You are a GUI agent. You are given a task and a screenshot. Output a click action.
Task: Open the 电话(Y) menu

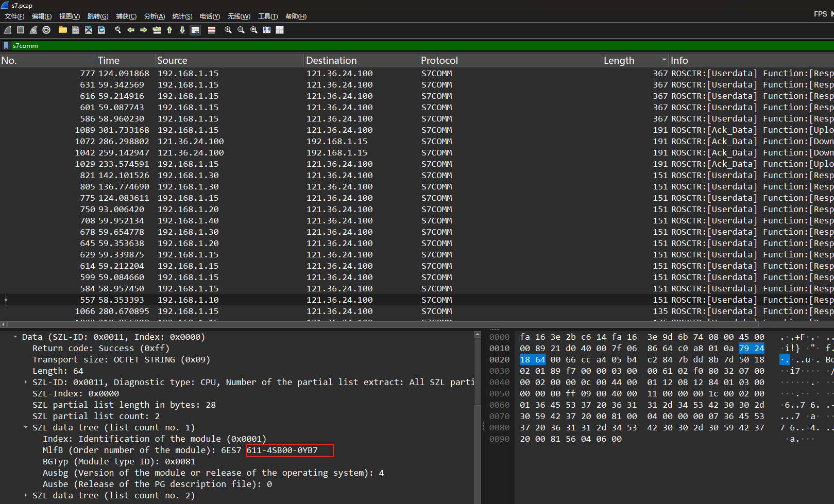point(210,16)
